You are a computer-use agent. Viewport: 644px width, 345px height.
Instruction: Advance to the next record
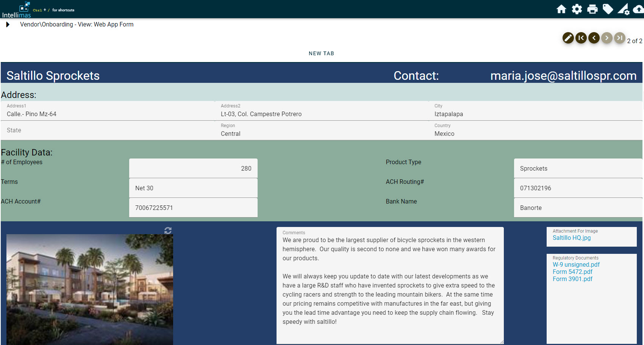606,38
